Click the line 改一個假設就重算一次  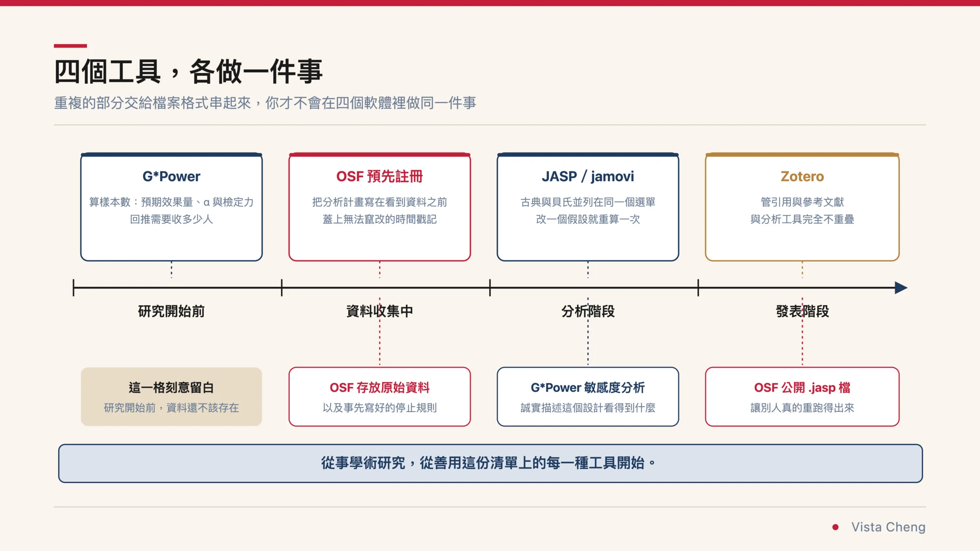(588, 219)
